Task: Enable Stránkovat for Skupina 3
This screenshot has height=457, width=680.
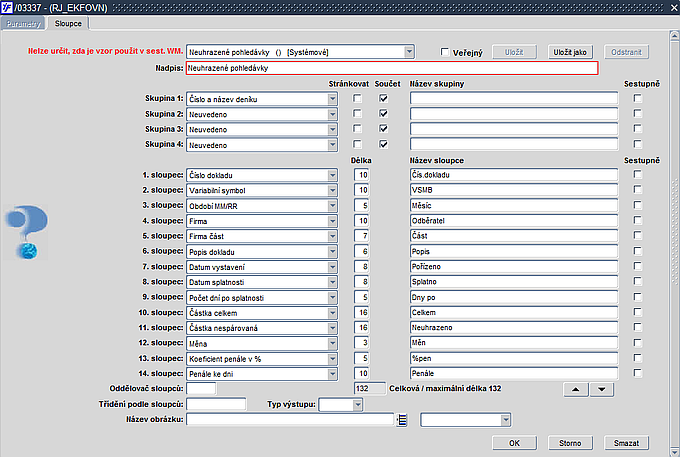Action: click(x=357, y=129)
